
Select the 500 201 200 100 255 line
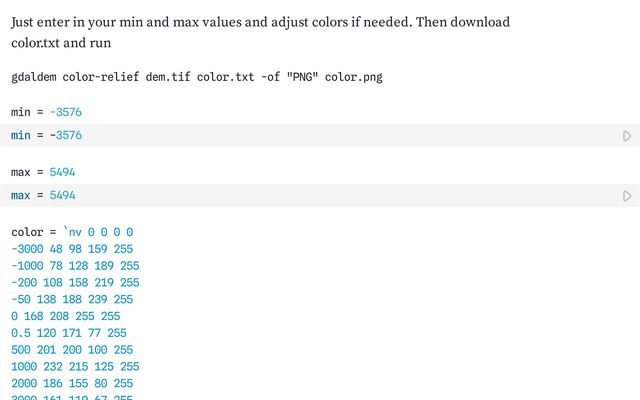[72, 350]
